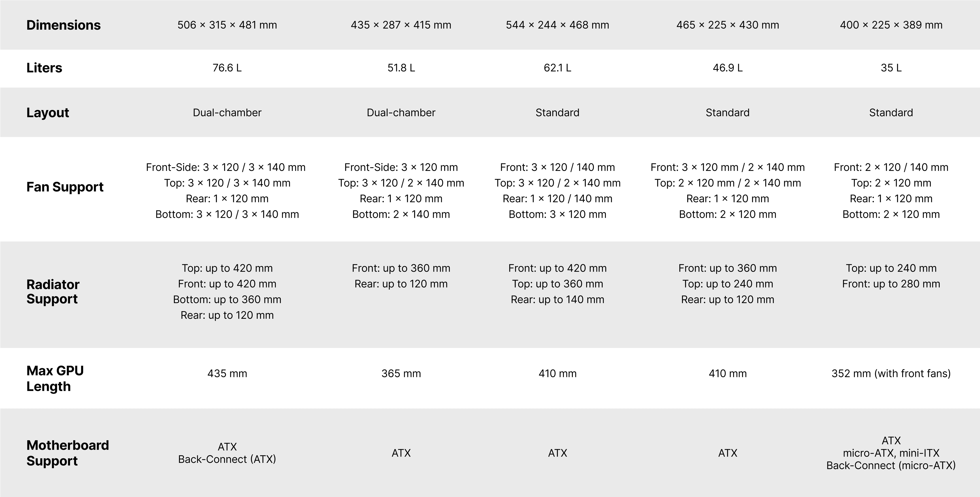Select the Liters row heading
980x497 pixels.
44,68
